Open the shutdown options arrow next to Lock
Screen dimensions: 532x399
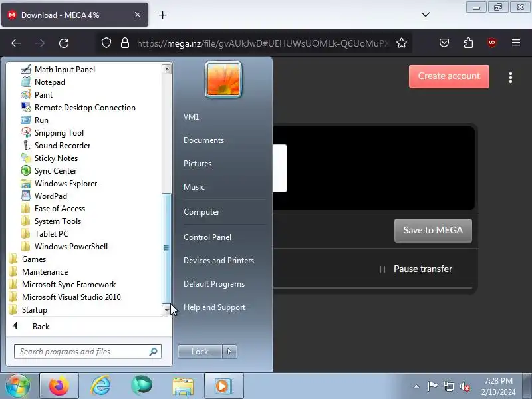[x=229, y=352]
